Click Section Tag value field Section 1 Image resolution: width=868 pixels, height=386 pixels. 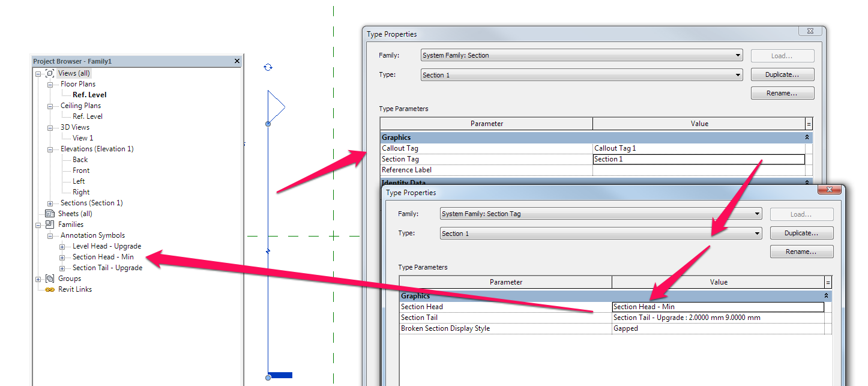point(699,159)
